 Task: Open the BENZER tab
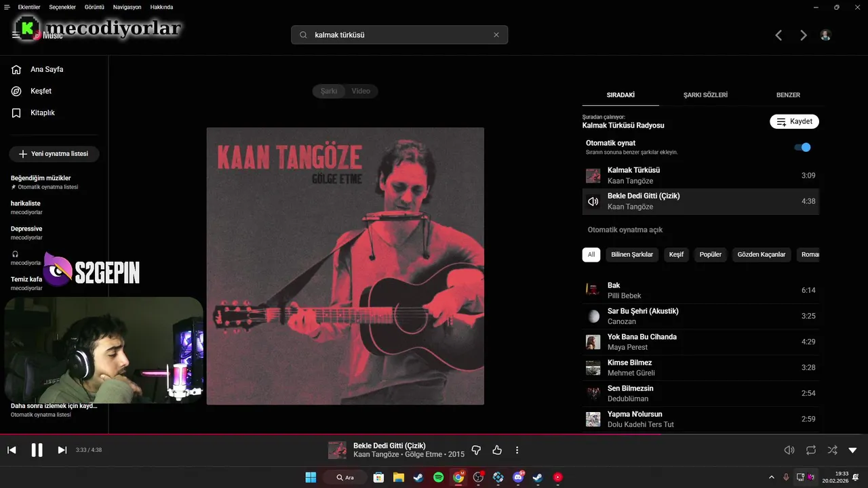(788, 95)
